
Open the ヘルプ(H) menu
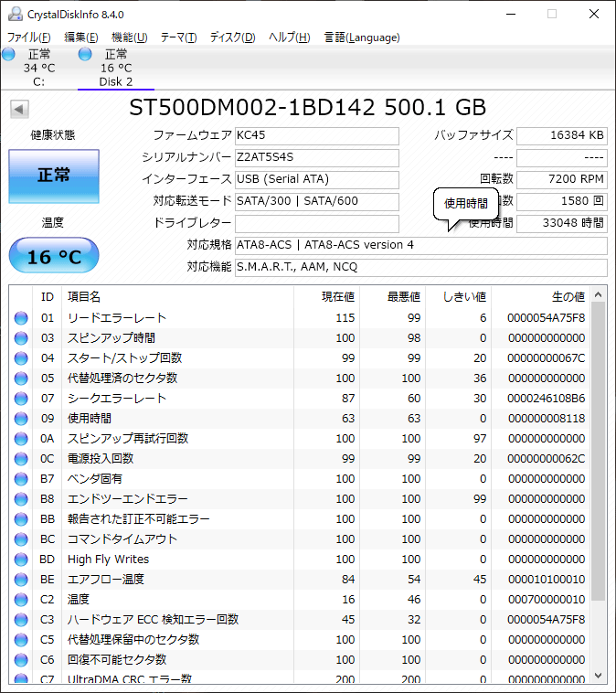[290, 37]
